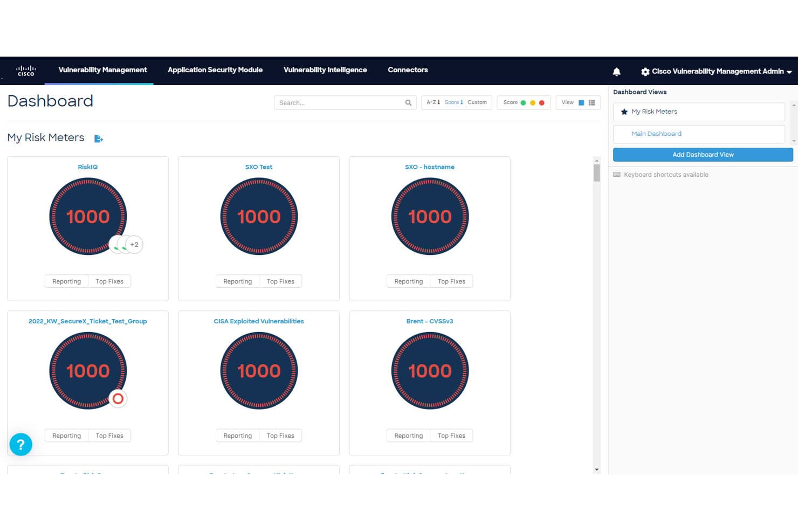Open the notifications bell
The image size is (798, 532).
coord(617,72)
